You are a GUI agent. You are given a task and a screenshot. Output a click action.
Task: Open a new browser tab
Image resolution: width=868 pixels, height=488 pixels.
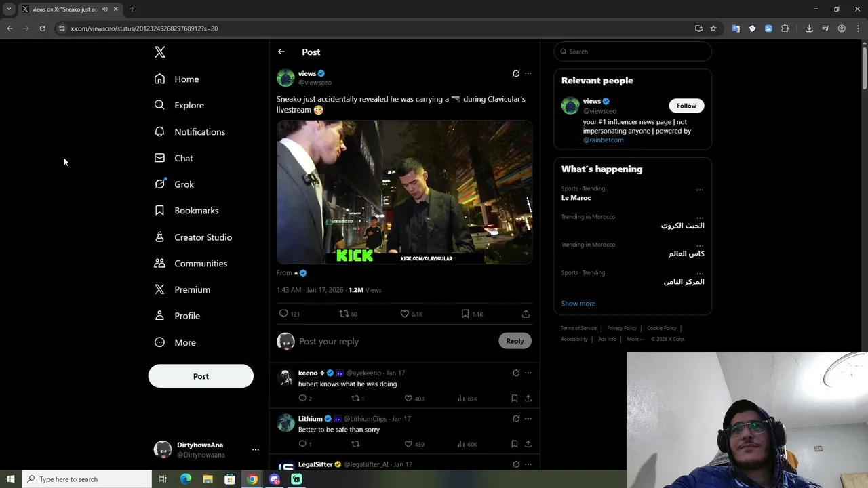pos(132,9)
